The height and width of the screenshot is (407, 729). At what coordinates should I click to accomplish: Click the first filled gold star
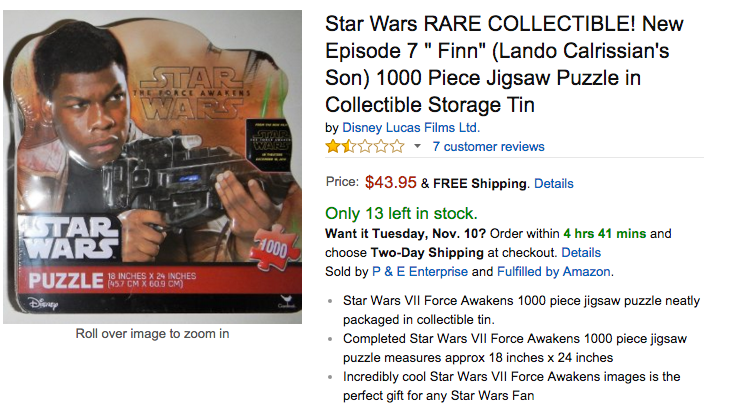coord(333,147)
